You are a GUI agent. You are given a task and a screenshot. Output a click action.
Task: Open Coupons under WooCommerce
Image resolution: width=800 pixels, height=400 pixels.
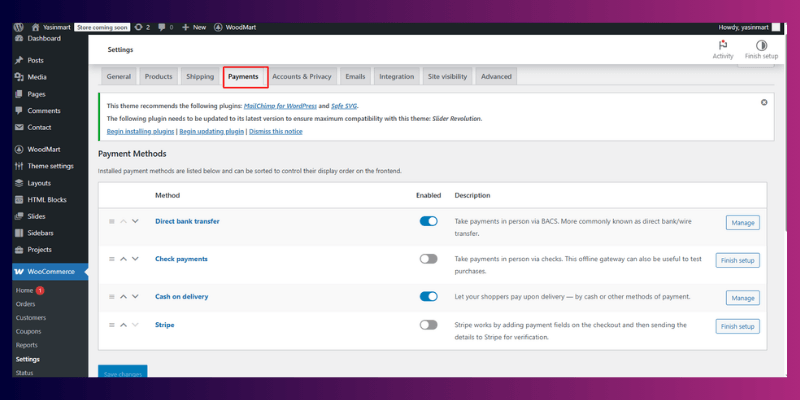tap(29, 332)
